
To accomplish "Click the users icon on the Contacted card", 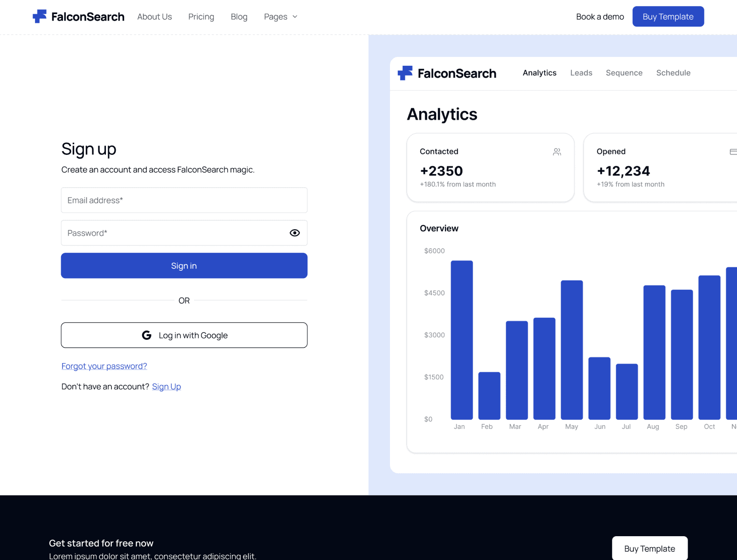I will pos(557,152).
